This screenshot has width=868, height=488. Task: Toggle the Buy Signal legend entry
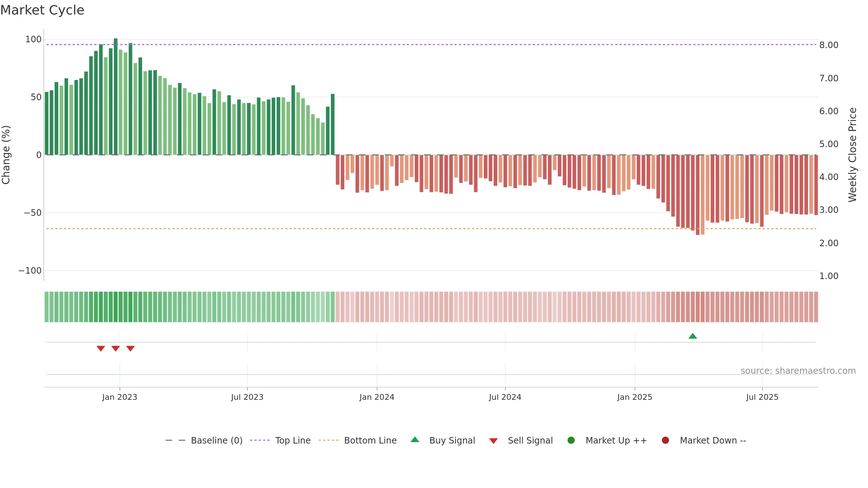pyautogui.click(x=443, y=440)
